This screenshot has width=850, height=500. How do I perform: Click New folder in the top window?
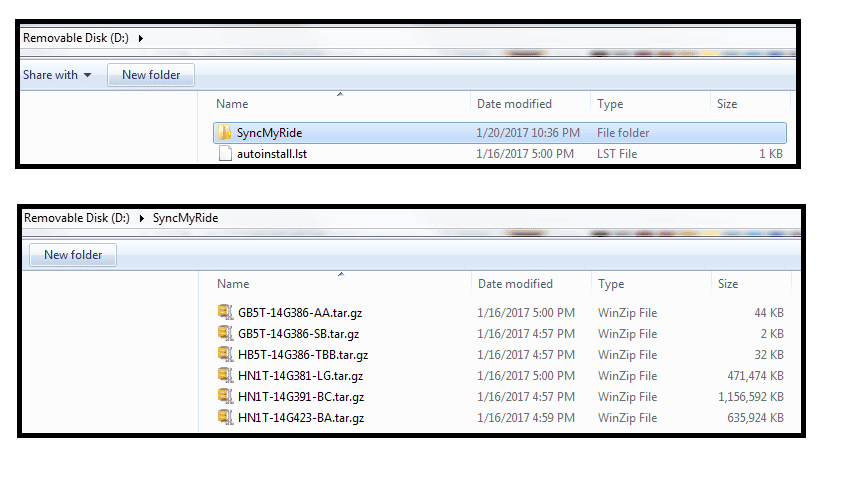coord(151,75)
